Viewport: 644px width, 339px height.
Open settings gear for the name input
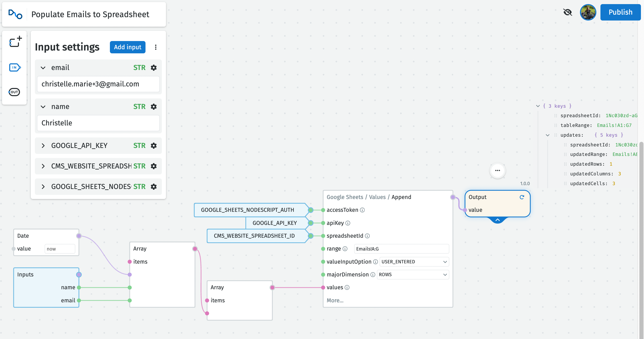click(153, 106)
